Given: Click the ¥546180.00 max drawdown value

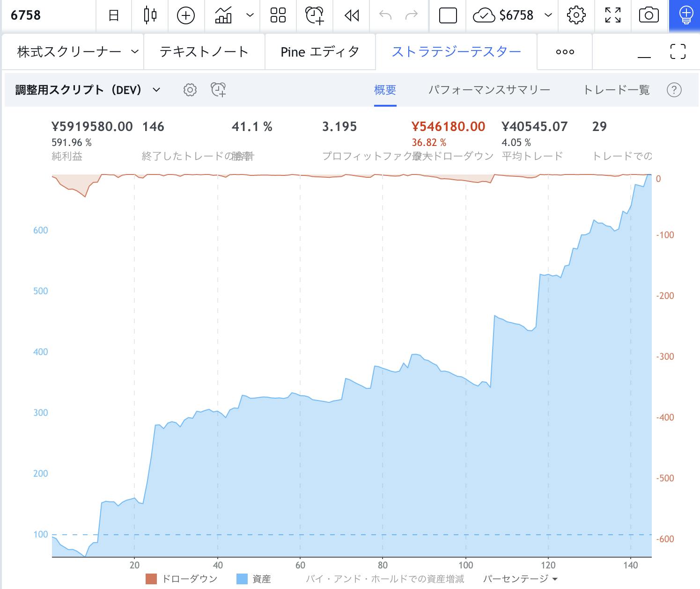Looking at the screenshot, I should click(449, 127).
